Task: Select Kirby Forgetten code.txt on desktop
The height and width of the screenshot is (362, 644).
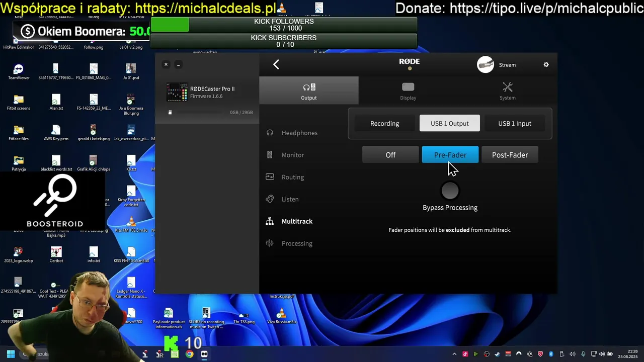Action: 131,197
